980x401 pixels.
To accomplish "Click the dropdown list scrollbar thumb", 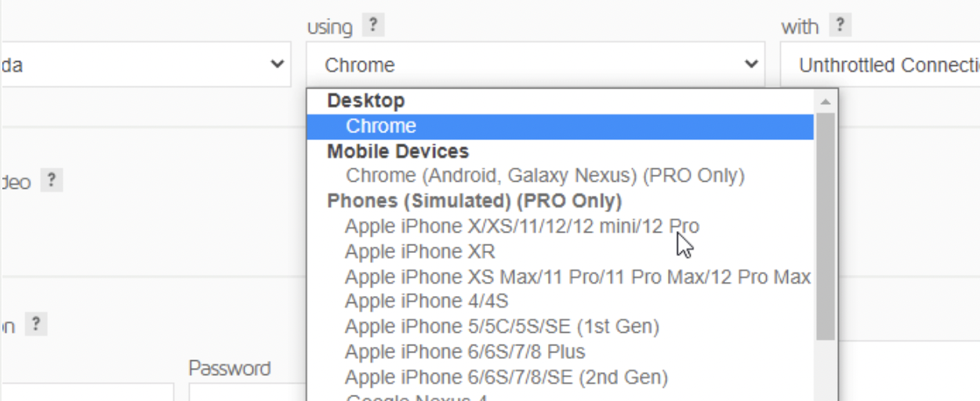I will pos(825,226).
